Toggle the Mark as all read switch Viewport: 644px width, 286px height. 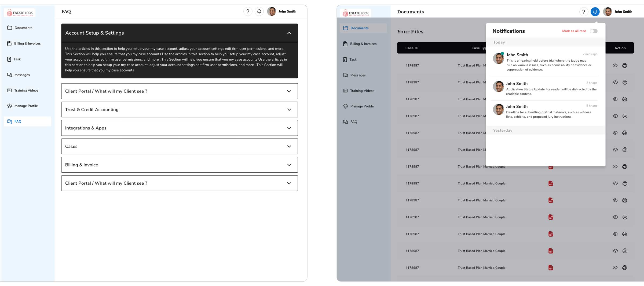click(594, 31)
